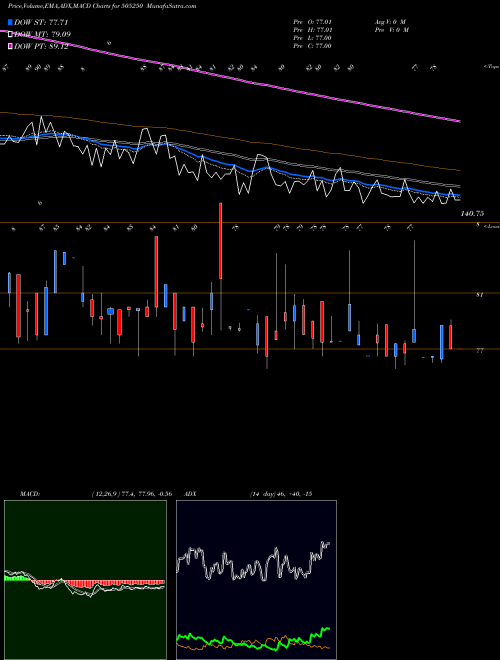Click the 'Pre V: 0 M' volume text

[x=393, y=30]
